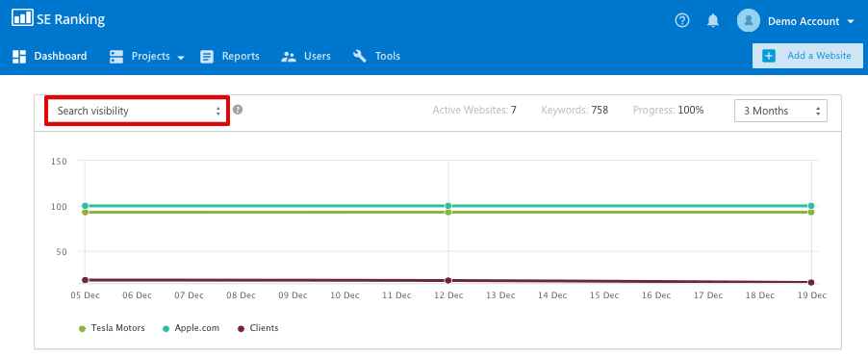This screenshot has height=357, width=868.
Task: Click Clients data point on 19 Dec
Action: tap(811, 282)
